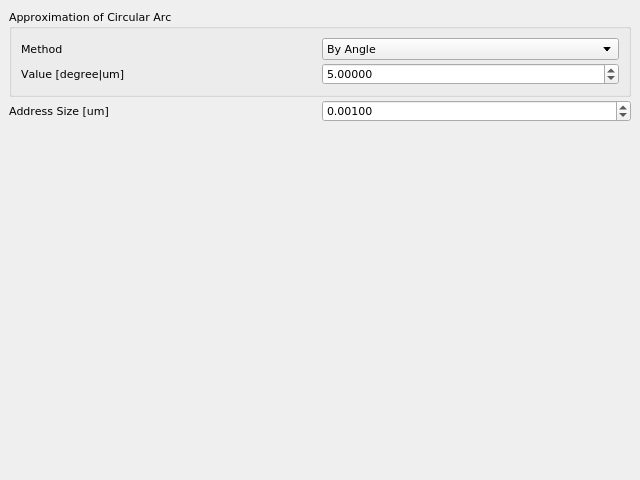Click the Circular Arc group box border frame
Viewport: 640px width, 480px height.
pos(320,28)
